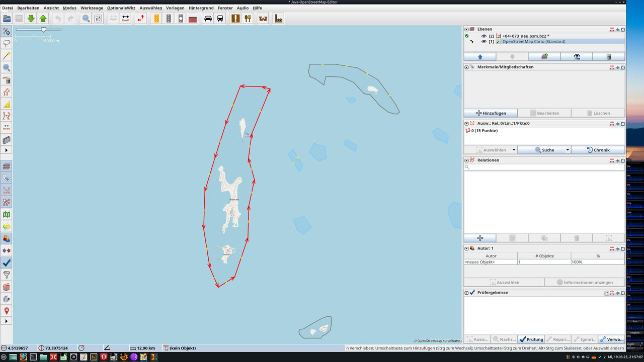Click the Prüfung button
644x362 pixels.
tap(531, 339)
